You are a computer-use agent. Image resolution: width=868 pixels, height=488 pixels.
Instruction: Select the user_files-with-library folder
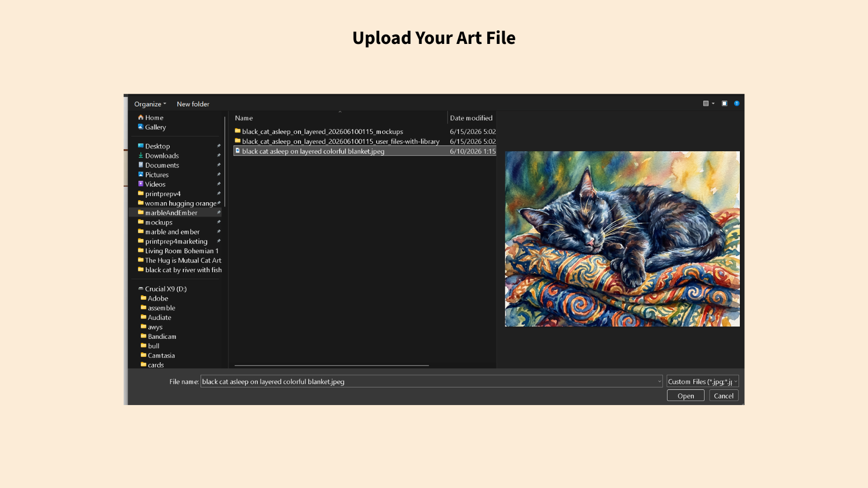pyautogui.click(x=341, y=142)
